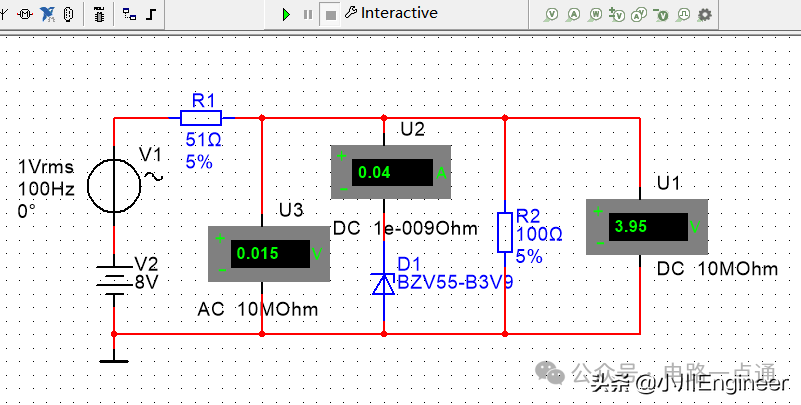
Task: Click the R1 reference designator label
Action: (204, 101)
